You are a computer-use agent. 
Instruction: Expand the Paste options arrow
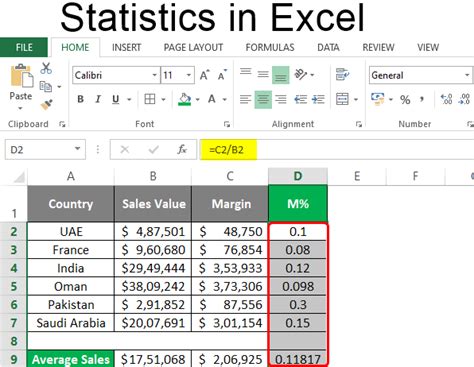[20, 109]
